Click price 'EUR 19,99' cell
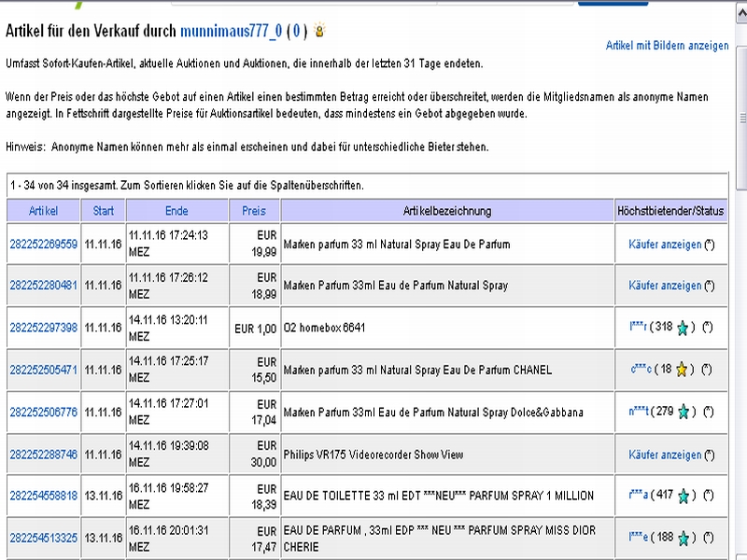 tap(263, 244)
